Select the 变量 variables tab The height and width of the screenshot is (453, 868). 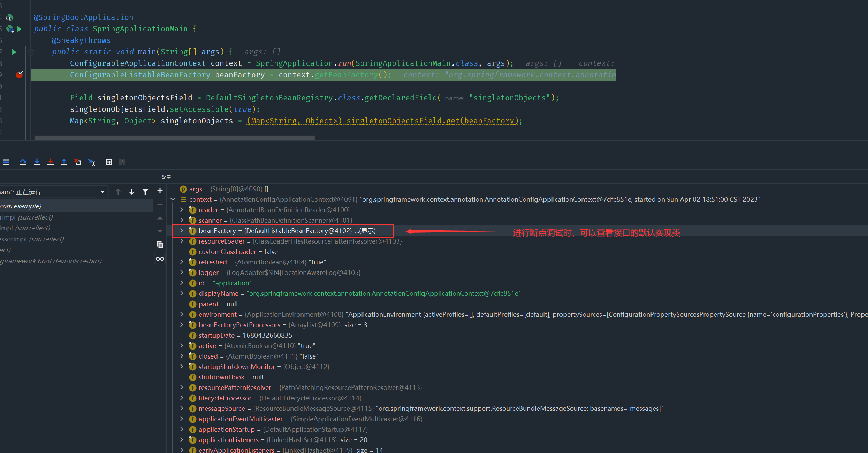click(166, 177)
